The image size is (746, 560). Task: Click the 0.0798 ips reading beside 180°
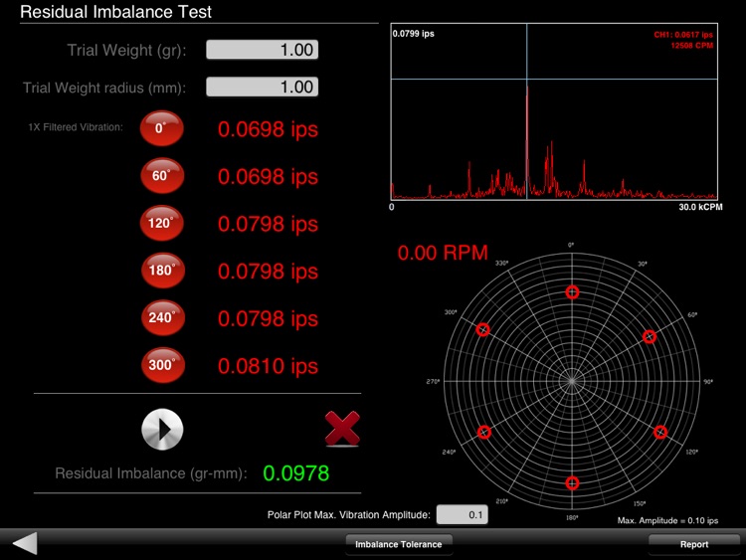268,272
